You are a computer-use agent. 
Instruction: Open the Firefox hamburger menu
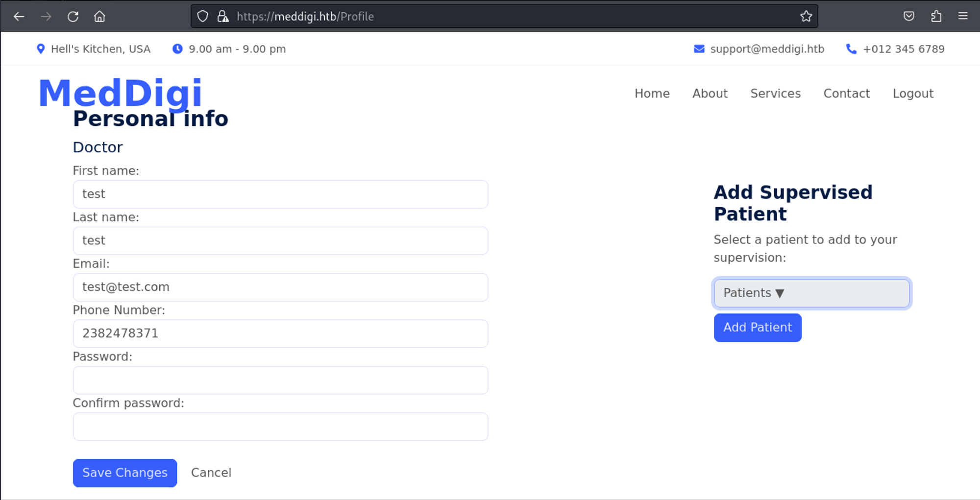coord(963,17)
